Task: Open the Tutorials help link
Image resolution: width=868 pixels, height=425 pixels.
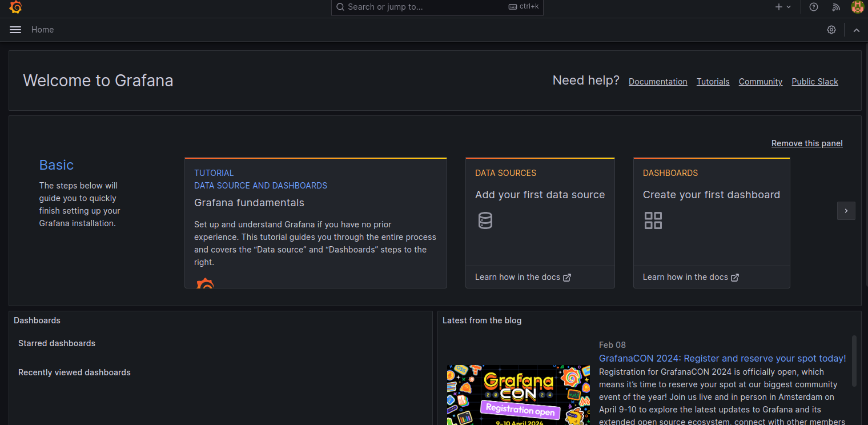Action: tap(713, 82)
